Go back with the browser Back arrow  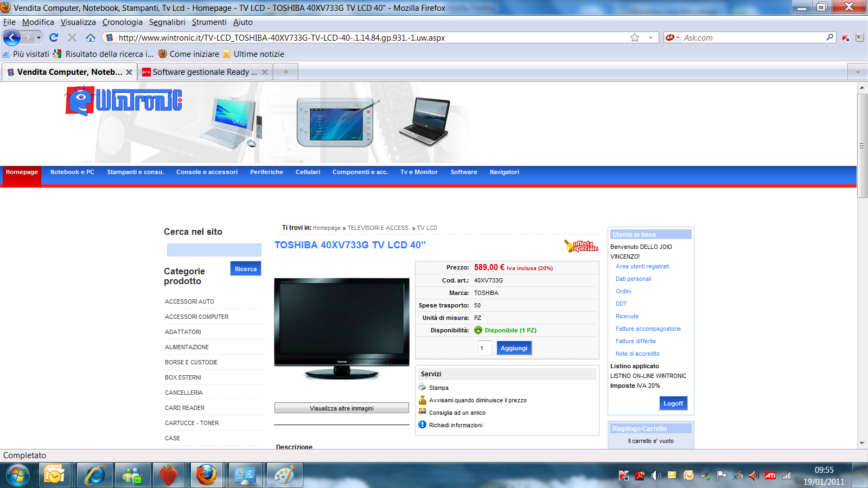tap(12, 37)
